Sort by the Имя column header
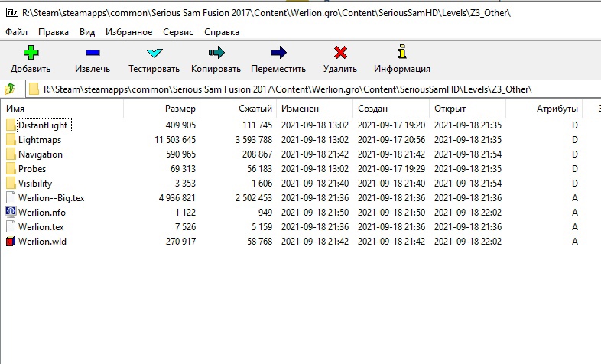 (x=63, y=109)
